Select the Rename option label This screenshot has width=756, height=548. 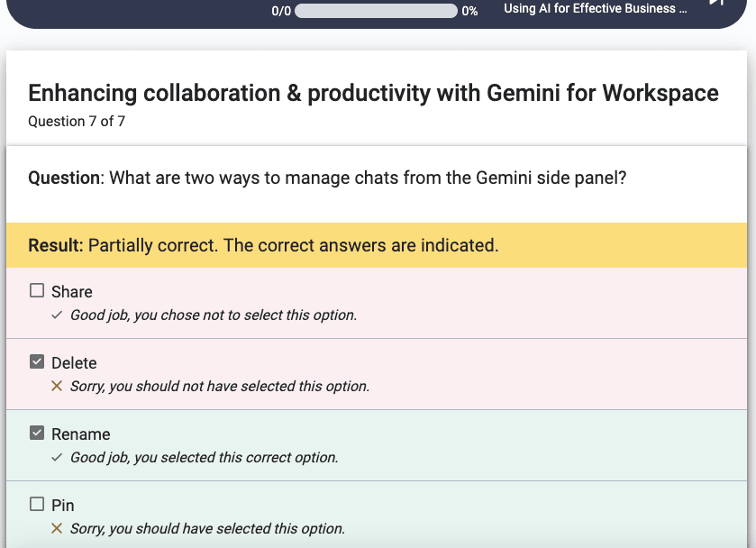81,434
